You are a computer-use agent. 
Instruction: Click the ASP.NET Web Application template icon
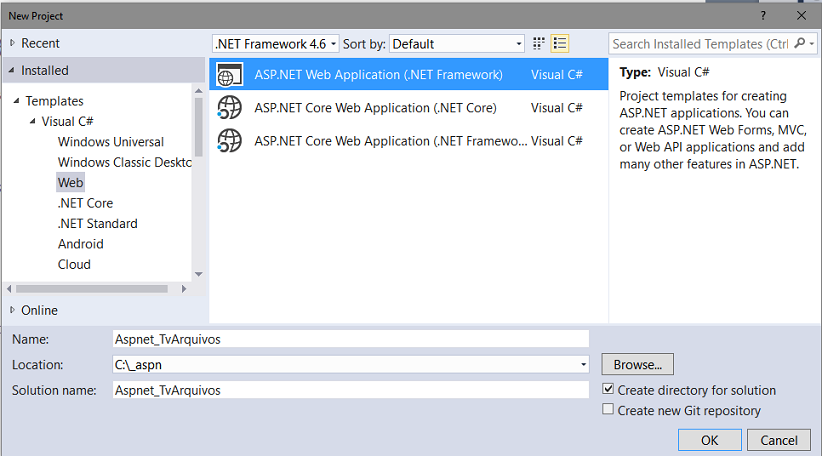coord(230,74)
